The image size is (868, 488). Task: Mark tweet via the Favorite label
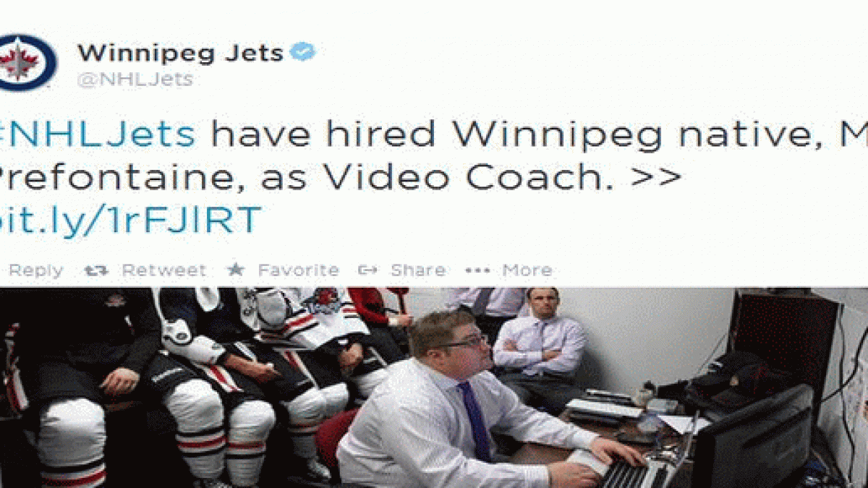pos(298,270)
